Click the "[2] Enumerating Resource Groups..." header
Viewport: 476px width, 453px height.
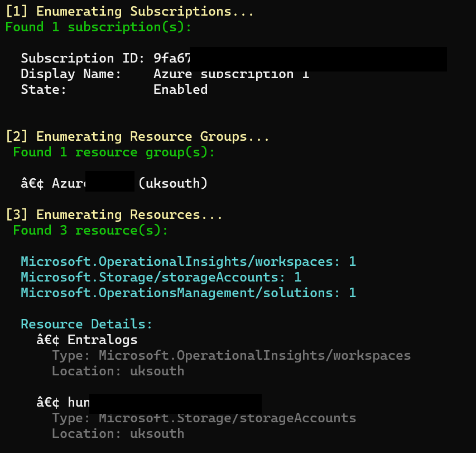point(137,136)
